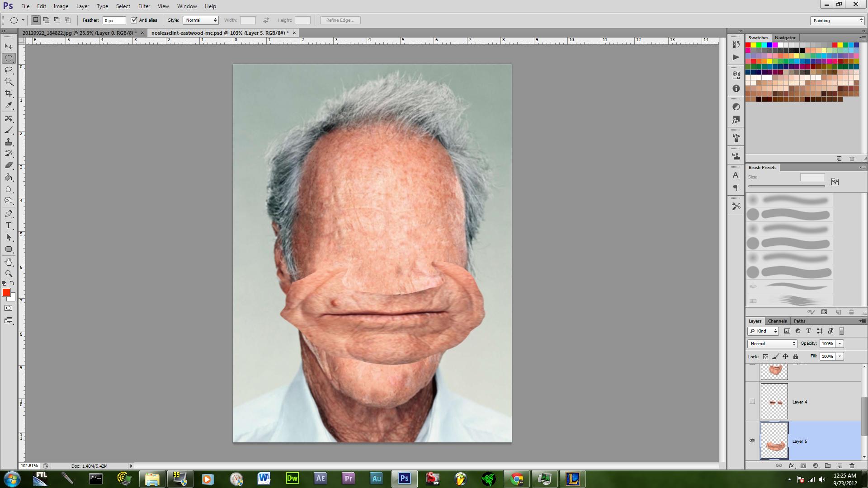Create a new group folder icon
This screenshot has height=488, width=868.
point(828,465)
